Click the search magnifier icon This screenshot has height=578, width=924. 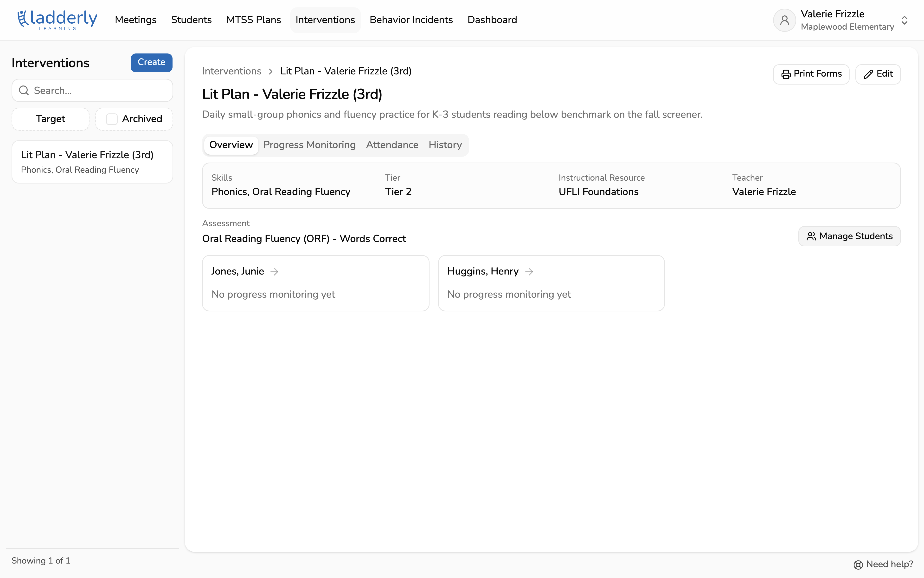[24, 91]
